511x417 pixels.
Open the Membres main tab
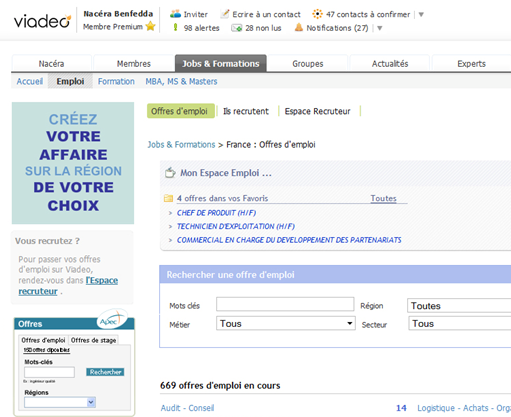pos(134,63)
